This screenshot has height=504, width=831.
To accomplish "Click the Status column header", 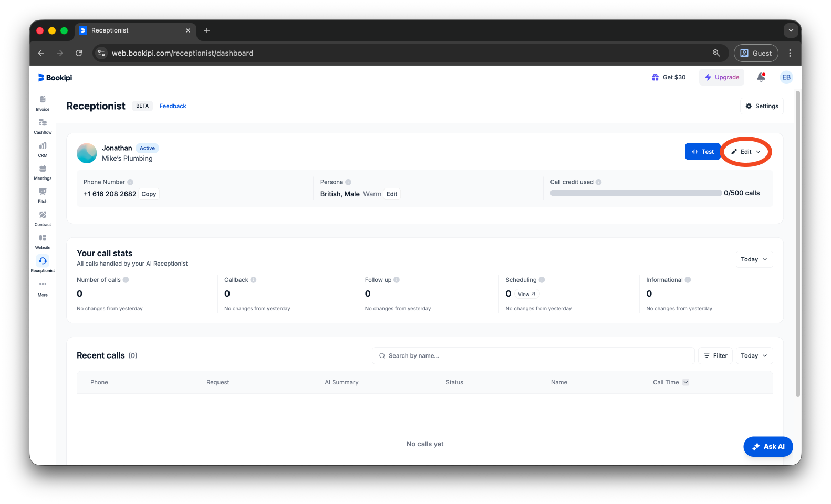I will (454, 382).
